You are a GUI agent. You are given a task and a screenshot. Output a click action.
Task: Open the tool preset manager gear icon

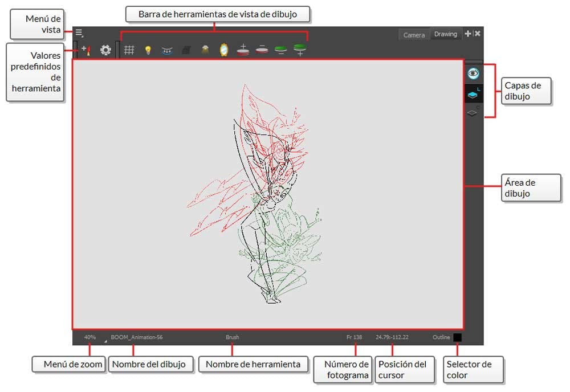click(x=105, y=50)
